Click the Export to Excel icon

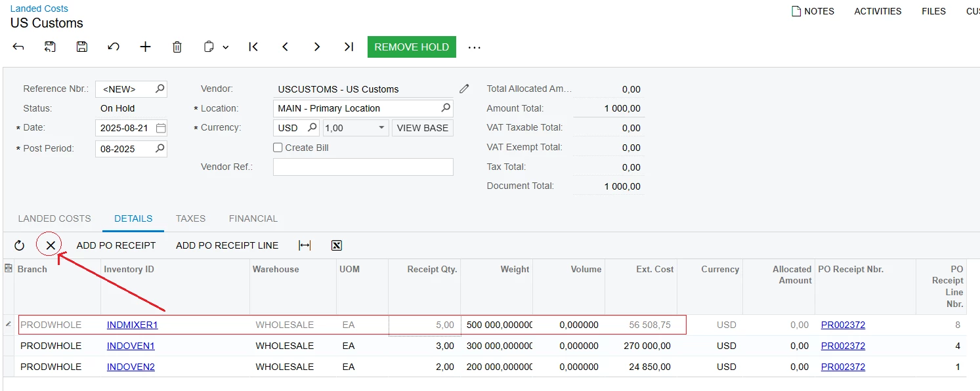click(x=337, y=245)
